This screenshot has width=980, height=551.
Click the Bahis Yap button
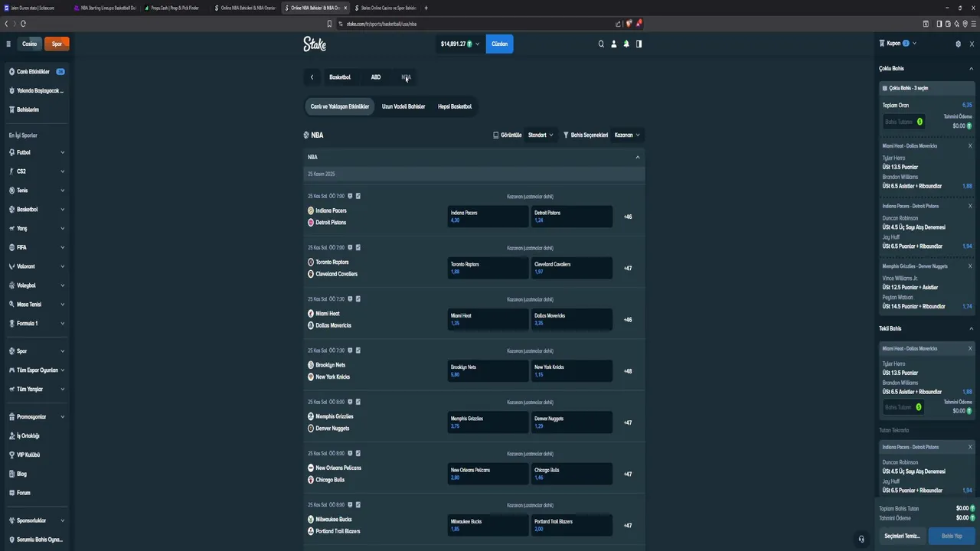click(x=952, y=536)
